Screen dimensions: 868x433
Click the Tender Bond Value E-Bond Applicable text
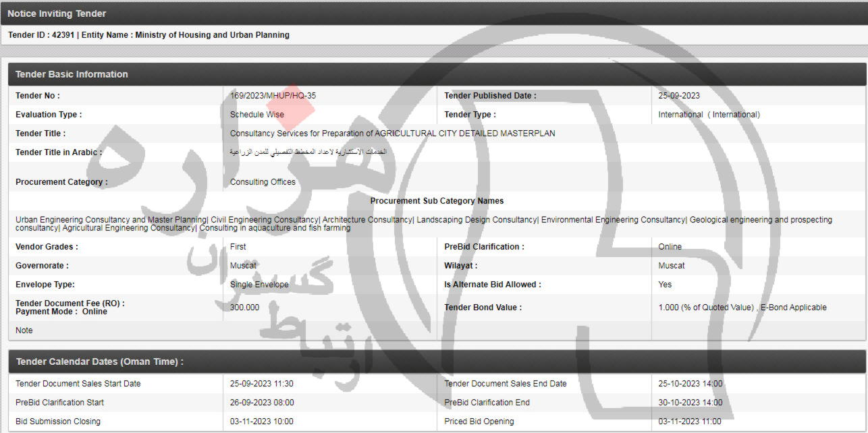(x=742, y=308)
